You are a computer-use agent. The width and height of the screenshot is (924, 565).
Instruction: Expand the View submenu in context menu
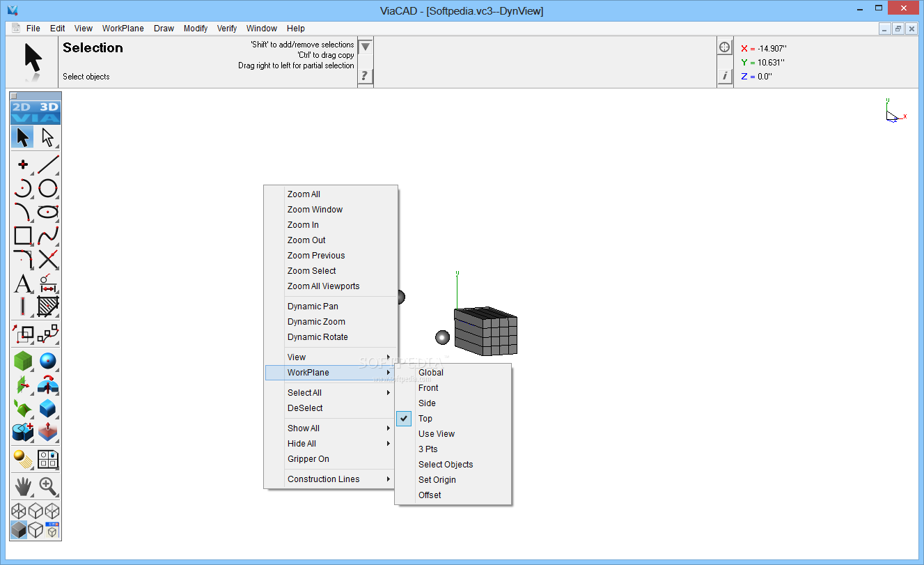tap(331, 357)
